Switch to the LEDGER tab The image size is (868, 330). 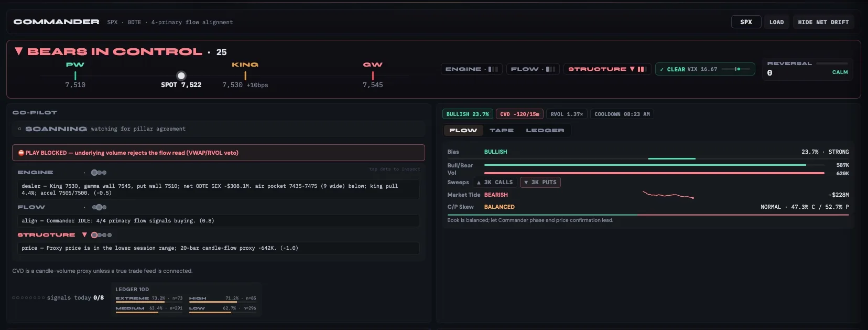[x=545, y=130]
